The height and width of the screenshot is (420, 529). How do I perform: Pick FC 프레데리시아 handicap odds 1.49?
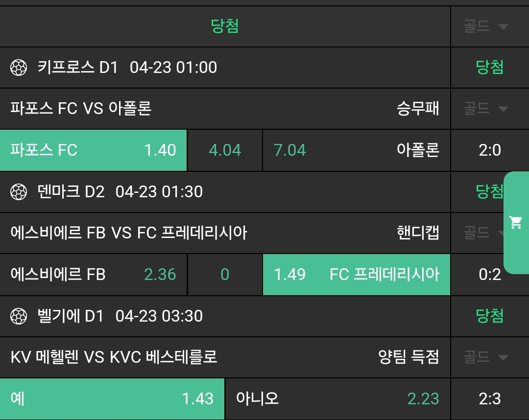pos(356,275)
